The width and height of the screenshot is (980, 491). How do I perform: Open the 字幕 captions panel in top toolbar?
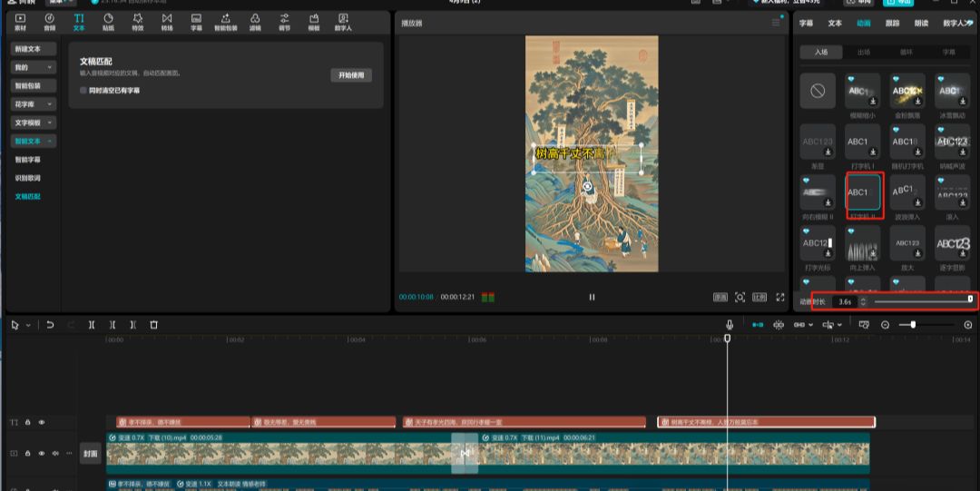click(196, 22)
